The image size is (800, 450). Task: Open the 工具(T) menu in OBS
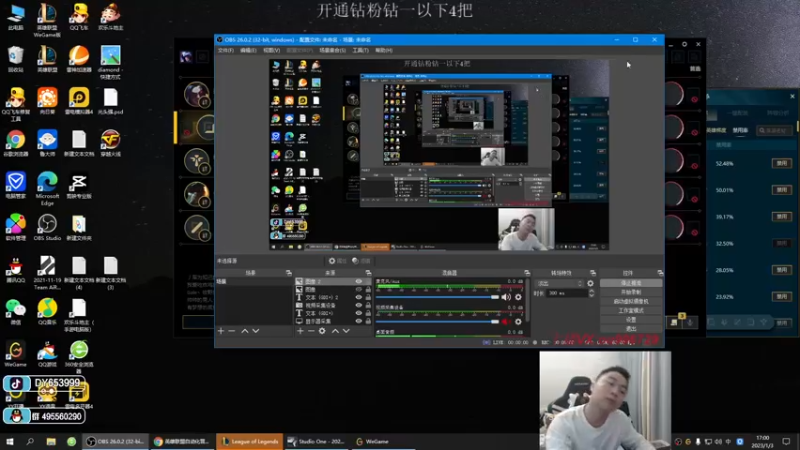[360, 51]
